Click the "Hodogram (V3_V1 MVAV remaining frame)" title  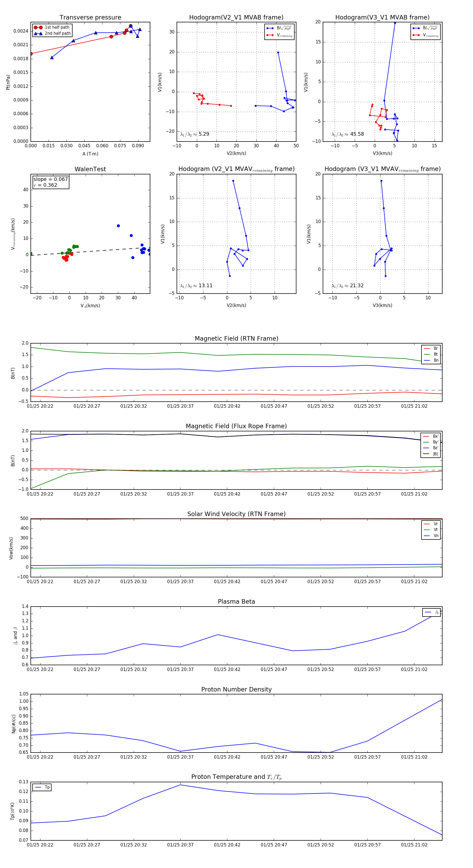pos(382,169)
